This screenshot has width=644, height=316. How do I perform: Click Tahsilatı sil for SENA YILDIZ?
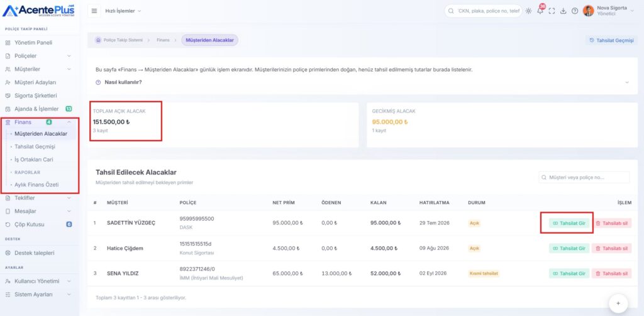coord(611,273)
